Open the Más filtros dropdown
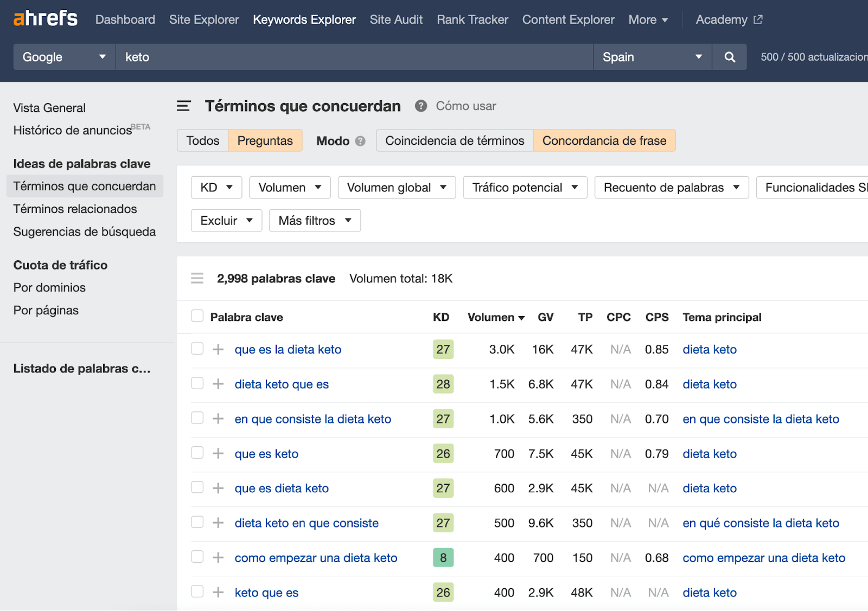 point(315,221)
